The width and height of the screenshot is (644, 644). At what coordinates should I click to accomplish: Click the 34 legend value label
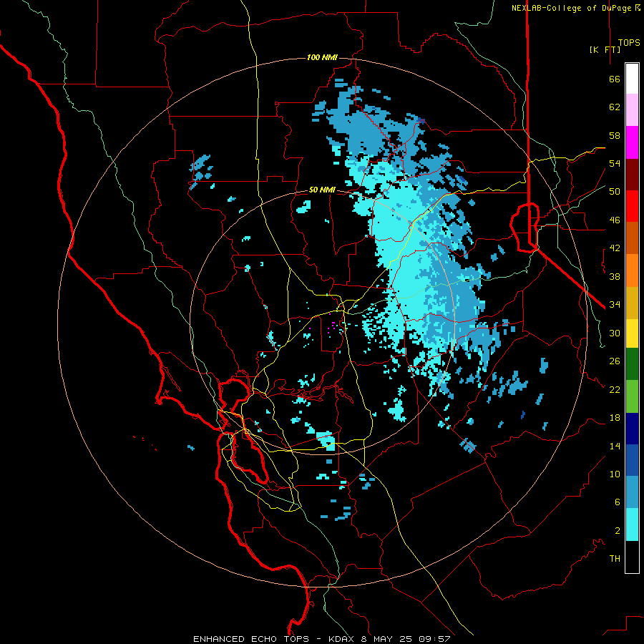[615, 304]
